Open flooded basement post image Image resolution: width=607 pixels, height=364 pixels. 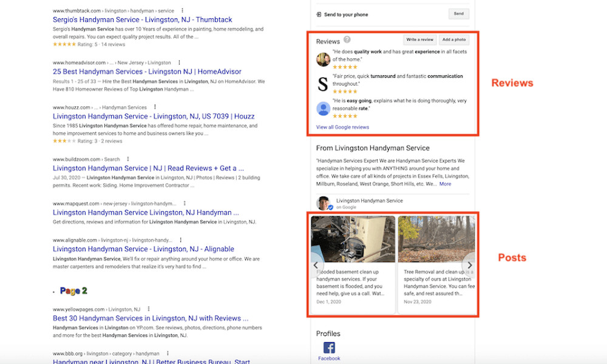(x=353, y=239)
